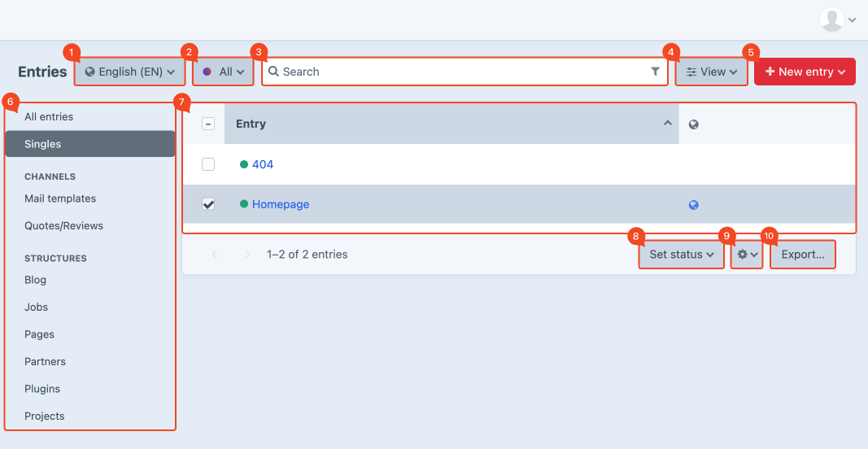
Task: Check the 404 entry checkbox
Action: [x=208, y=164]
